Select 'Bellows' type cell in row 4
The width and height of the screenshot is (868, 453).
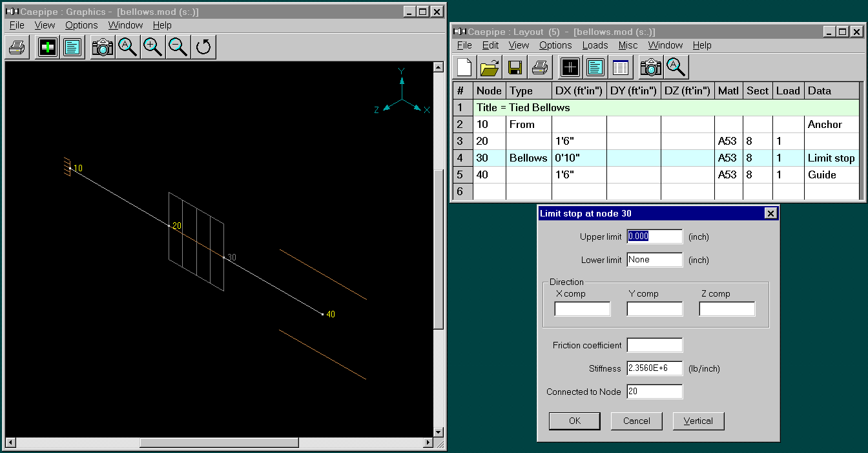pos(528,158)
